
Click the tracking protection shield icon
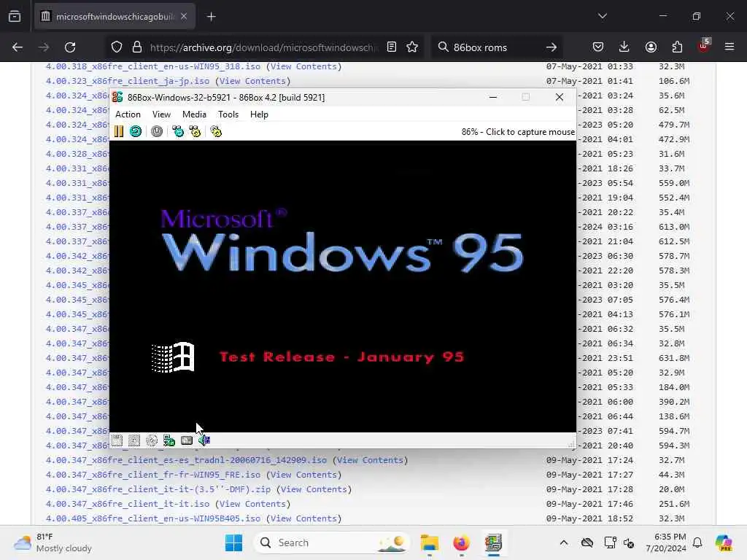(x=117, y=47)
